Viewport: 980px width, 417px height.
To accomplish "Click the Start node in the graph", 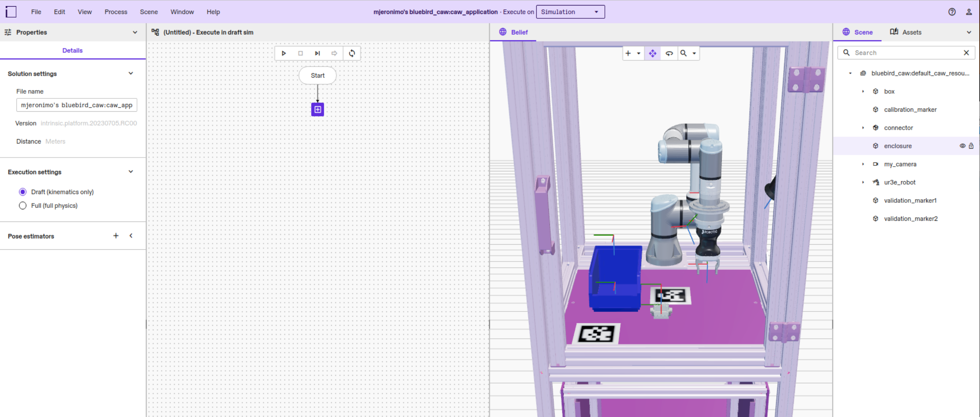I will click(317, 75).
